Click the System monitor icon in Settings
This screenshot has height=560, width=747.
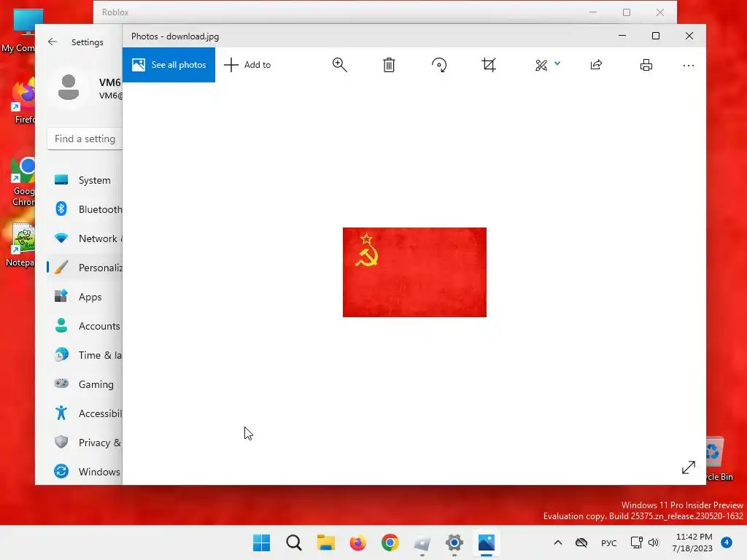pyautogui.click(x=61, y=180)
